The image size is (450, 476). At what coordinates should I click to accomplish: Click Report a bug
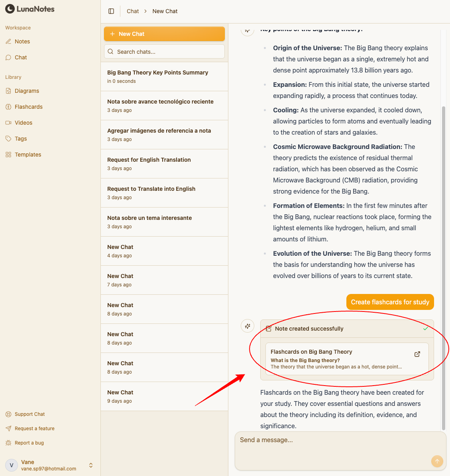pos(29,443)
